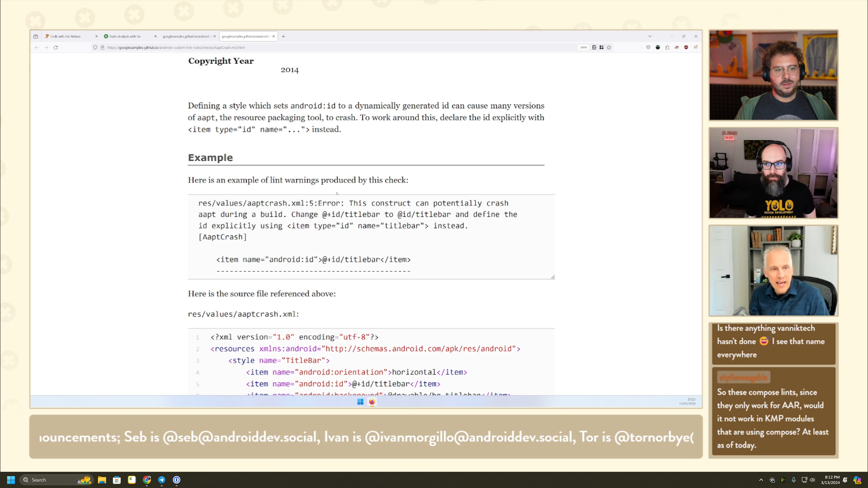The image size is (868, 488).
Task: Close the Static Analysis with Tor tab
Action: coord(155,36)
